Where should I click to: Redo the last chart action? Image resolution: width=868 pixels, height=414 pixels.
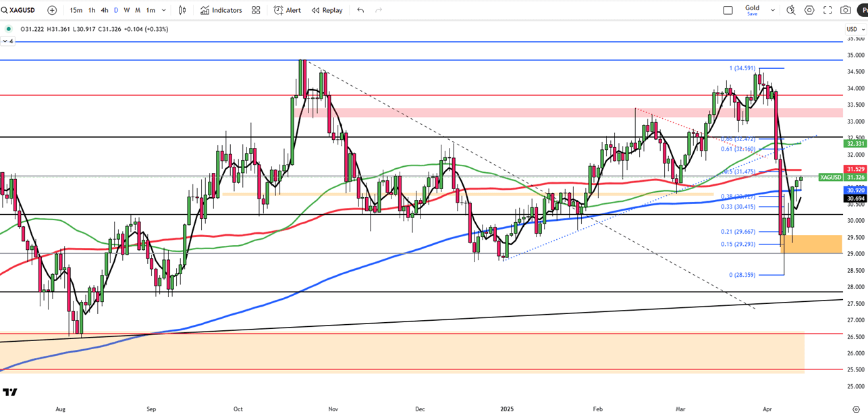(379, 10)
